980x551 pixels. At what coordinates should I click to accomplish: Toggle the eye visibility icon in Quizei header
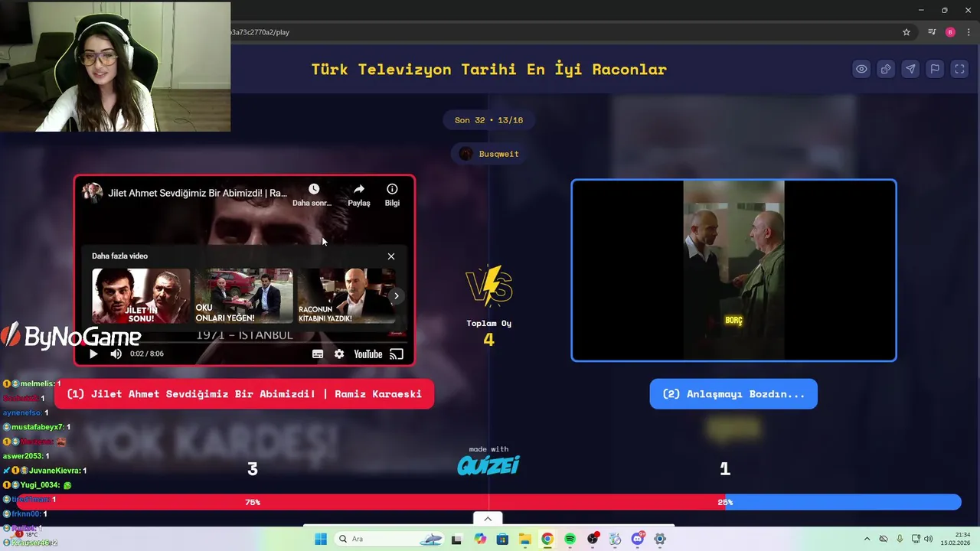861,69
